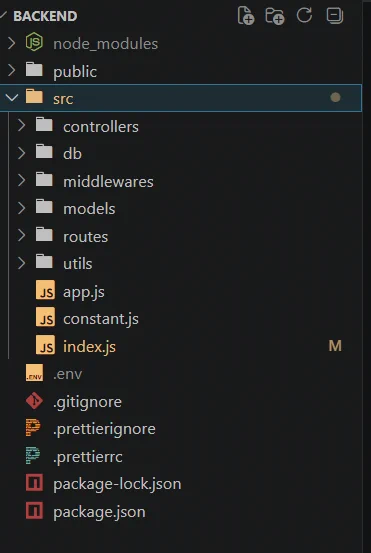Open the app.js file
371x553 pixels.
(x=84, y=292)
